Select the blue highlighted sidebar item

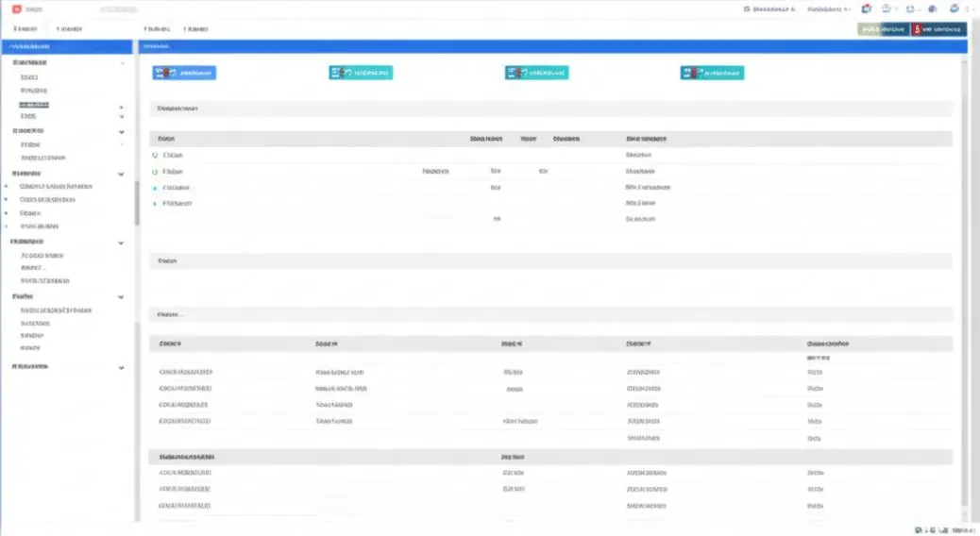click(x=67, y=47)
